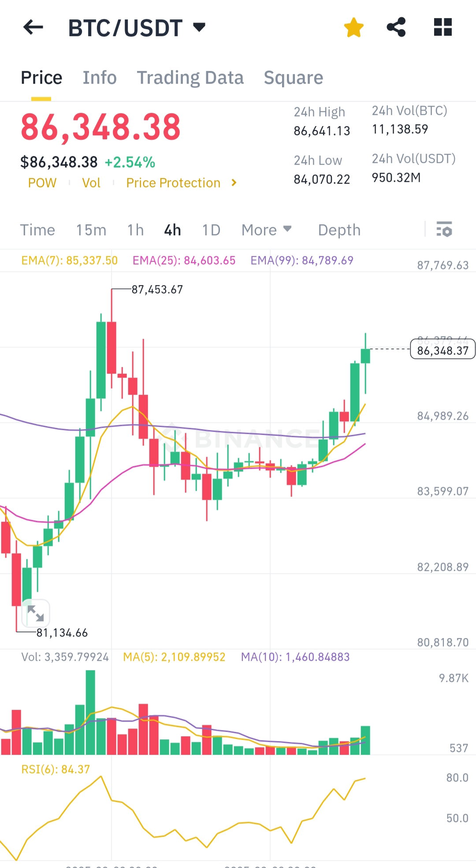The width and height of the screenshot is (476, 868).
Task: Tap the Vol tag link
Action: pos(91,183)
